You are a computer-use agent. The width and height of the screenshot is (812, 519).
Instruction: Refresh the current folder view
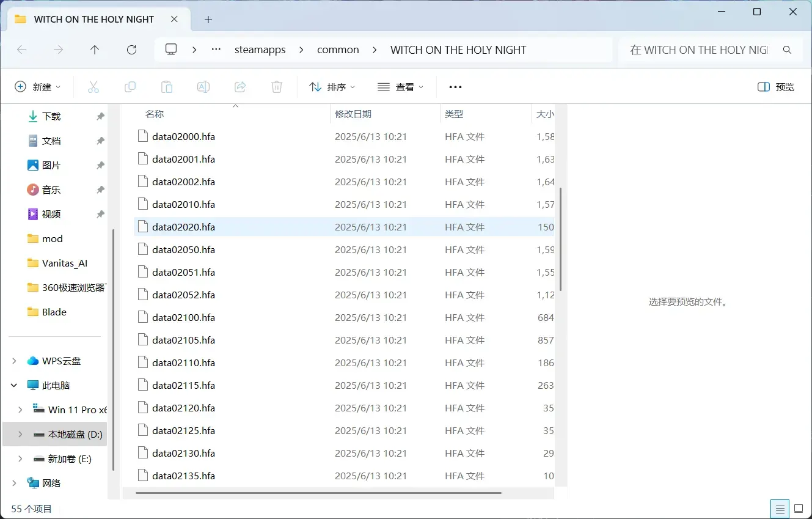(131, 50)
